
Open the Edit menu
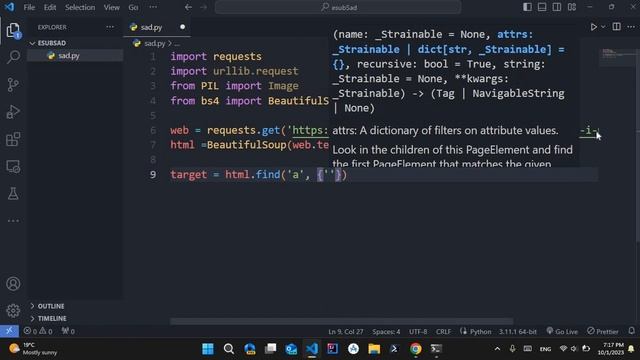pyautogui.click(x=50, y=7)
